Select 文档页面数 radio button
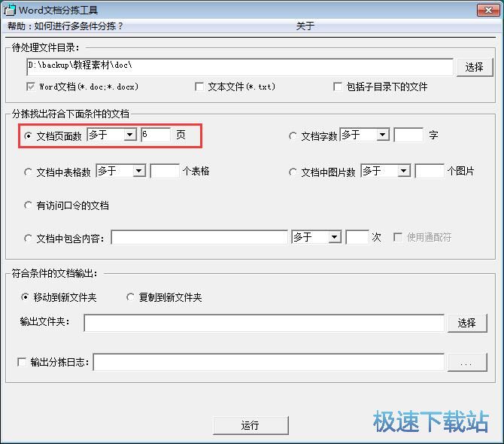This screenshot has height=444, width=504. click(x=28, y=136)
